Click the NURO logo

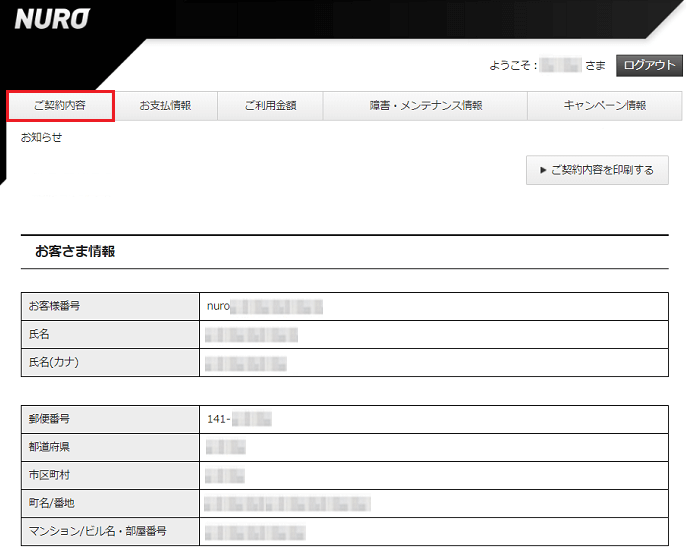(52, 19)
